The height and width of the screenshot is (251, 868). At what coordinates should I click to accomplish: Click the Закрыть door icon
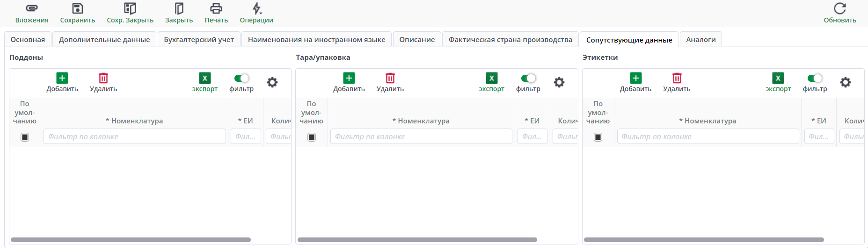[179, 8]
